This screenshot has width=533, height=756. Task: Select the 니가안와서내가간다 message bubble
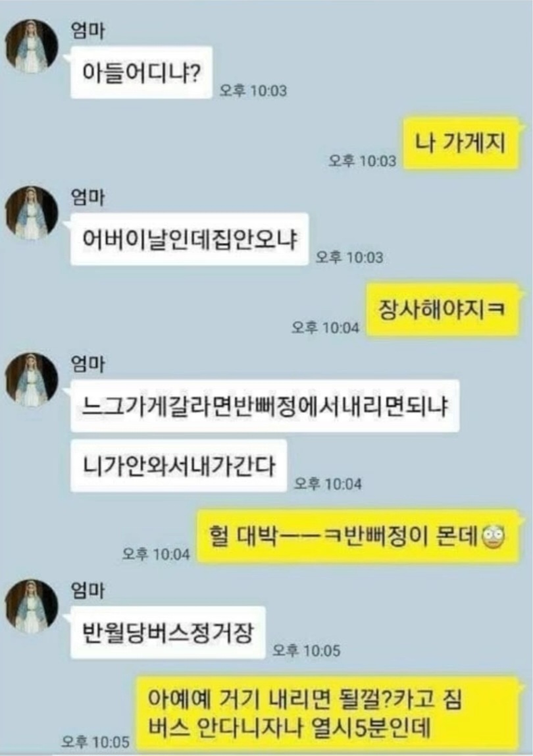(178, 466)
